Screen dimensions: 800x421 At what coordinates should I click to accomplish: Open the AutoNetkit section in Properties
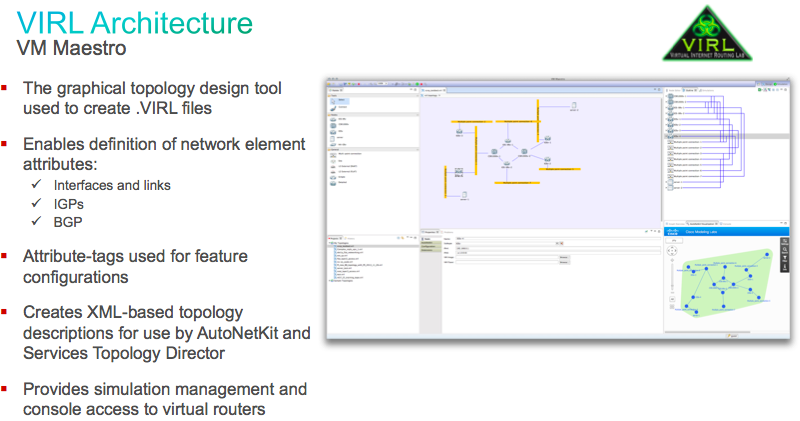430,243
